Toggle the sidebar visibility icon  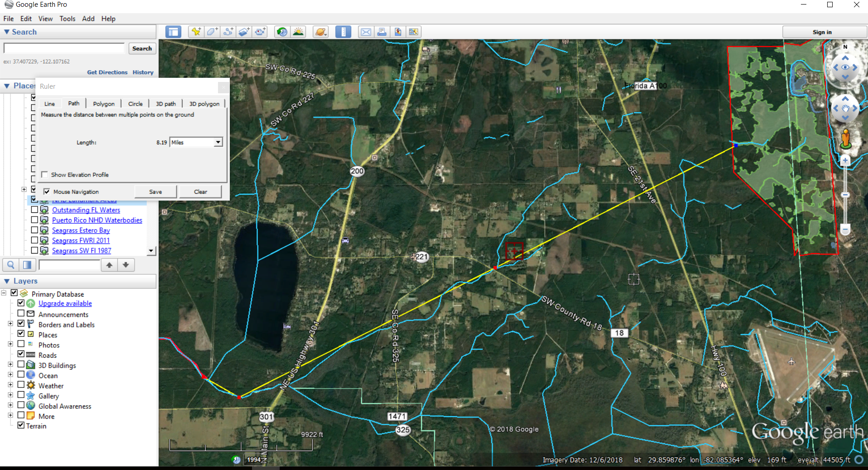point(173,32)
